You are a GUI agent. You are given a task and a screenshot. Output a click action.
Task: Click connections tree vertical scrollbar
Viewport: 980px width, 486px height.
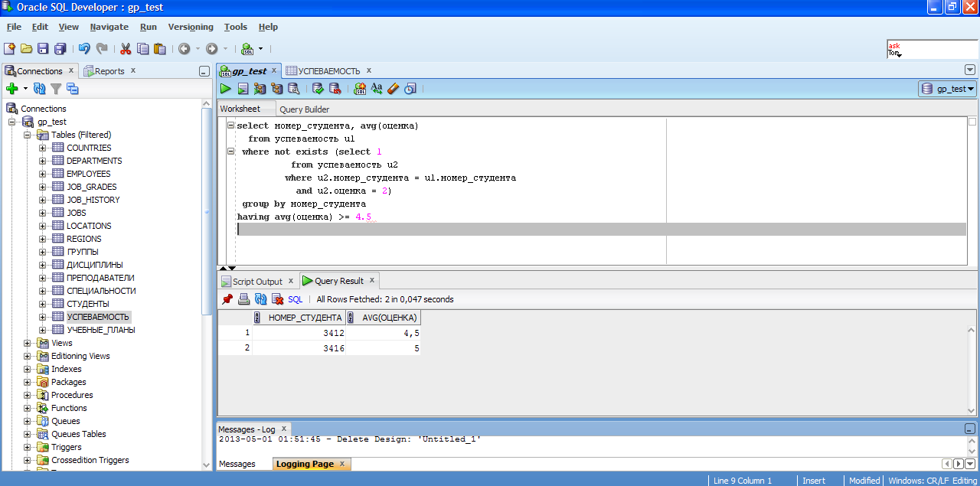207,210
